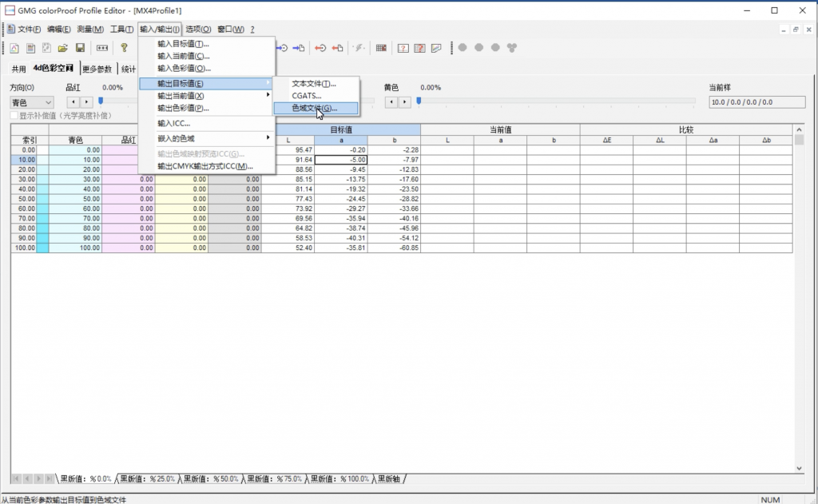
Task: Increase 黄色 value with right arrow
Action: [x=405, y=102]
